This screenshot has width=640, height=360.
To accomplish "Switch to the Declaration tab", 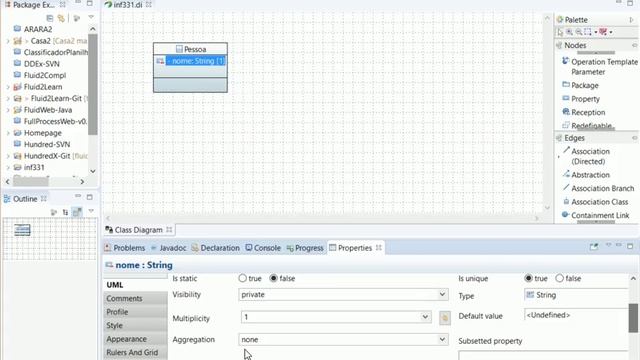I will pos(216,248).
